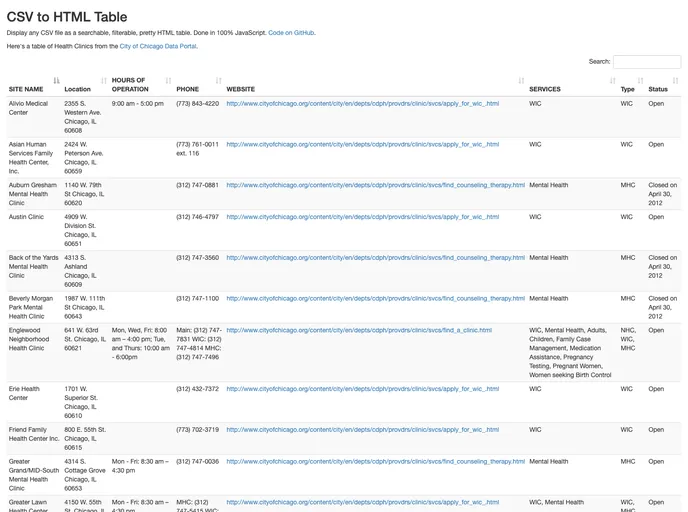Select Beverly Morgan Park Mental Health Clinic name
This screenshot has height=512, width=688.
pos(31,308)
